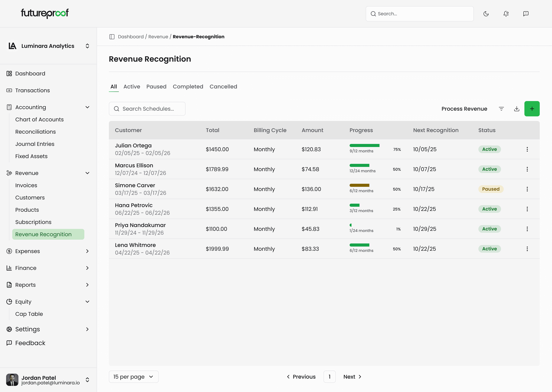Open the three-dot menu on Julian Ortega's row
This screenshot has width=552, height=392.
[x=527, y=149]
